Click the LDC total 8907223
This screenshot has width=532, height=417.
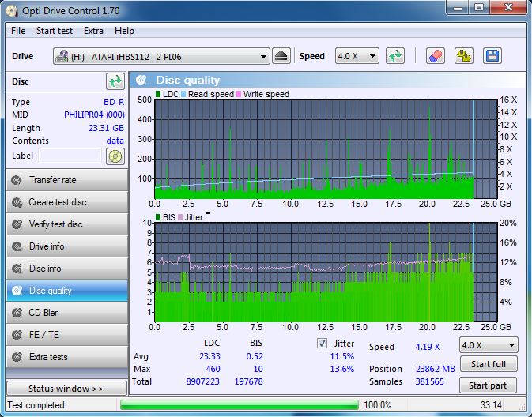(x=203, y=381)
